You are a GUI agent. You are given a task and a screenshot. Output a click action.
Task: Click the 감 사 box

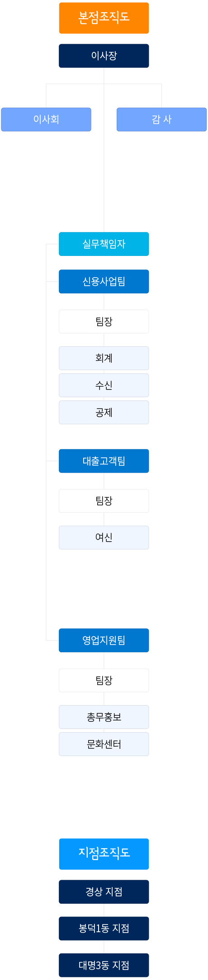click(x=162, y=120)
